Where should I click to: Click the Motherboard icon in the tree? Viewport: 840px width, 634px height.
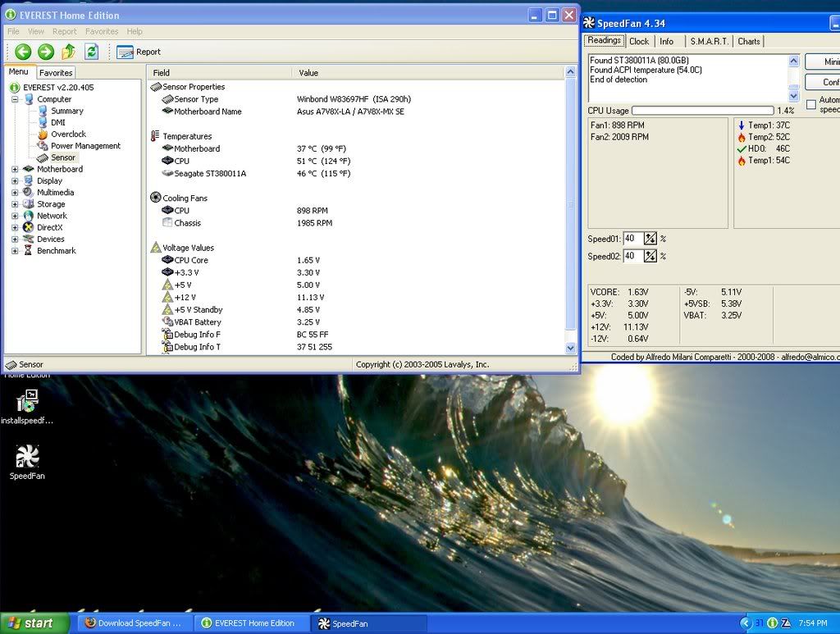pyautogui.click(x=29, y=169)
